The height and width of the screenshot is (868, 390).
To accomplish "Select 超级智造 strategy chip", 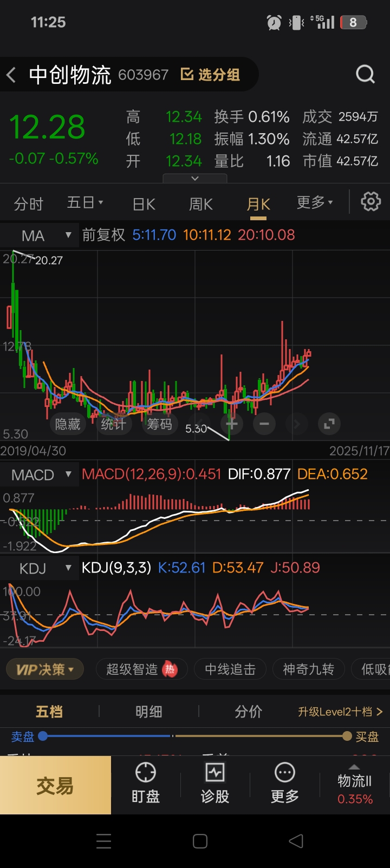I will [141, 669].
